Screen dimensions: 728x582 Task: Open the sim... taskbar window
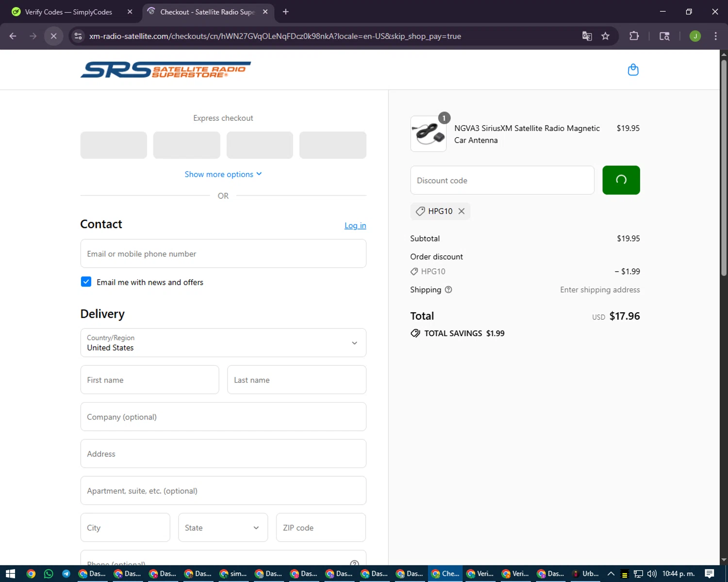tap(233, 574)
